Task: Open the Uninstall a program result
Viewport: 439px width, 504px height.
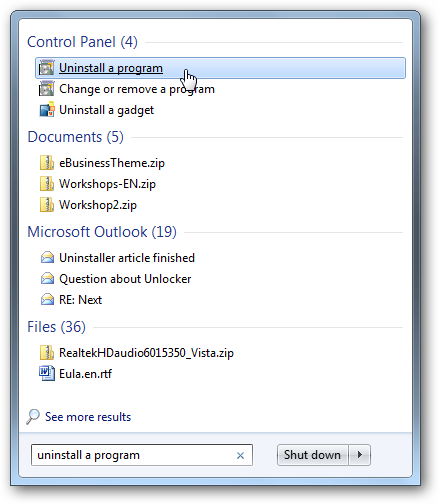Action: [220, 68]
